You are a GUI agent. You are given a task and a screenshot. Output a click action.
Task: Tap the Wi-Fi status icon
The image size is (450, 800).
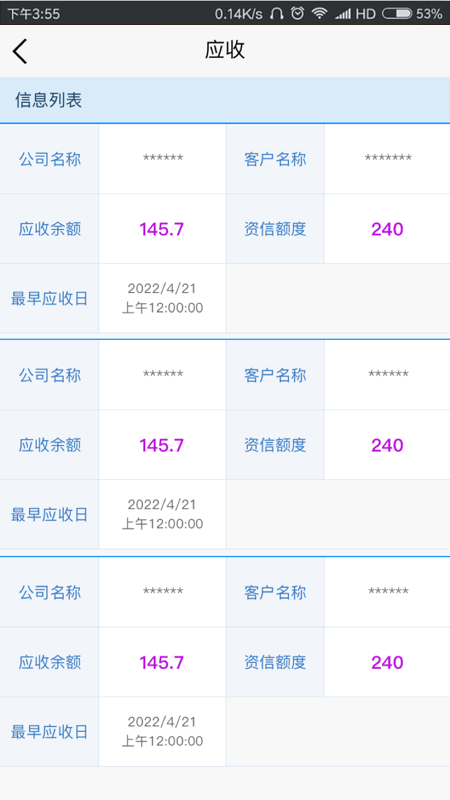click(x=320, y=14)
